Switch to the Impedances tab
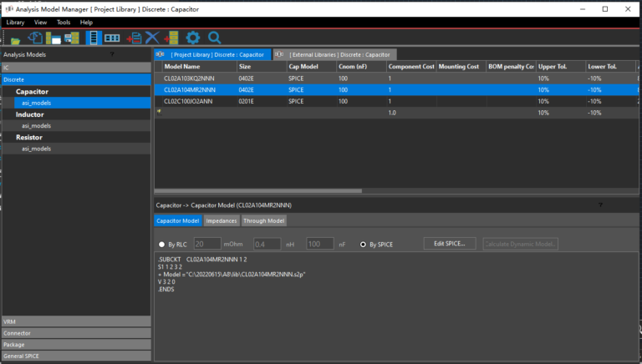 coord(221,221)
